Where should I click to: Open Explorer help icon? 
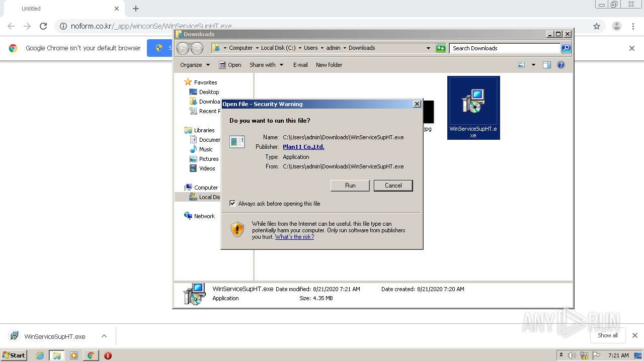[x=561, y=65]
